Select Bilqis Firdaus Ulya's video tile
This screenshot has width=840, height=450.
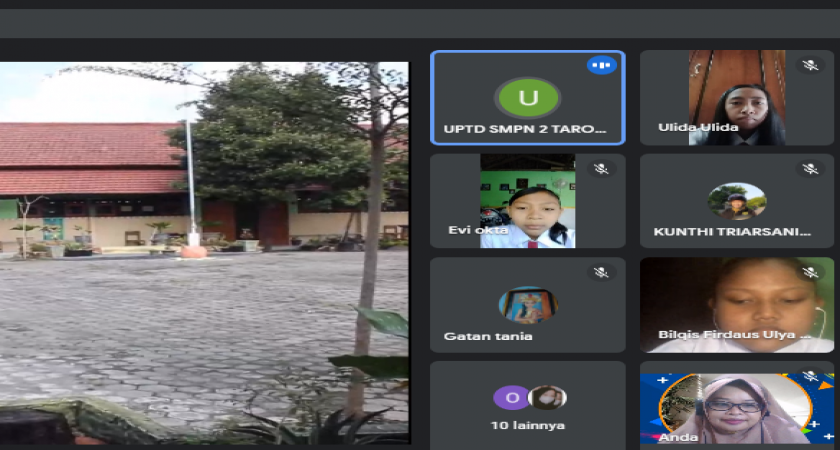point(737,305)
